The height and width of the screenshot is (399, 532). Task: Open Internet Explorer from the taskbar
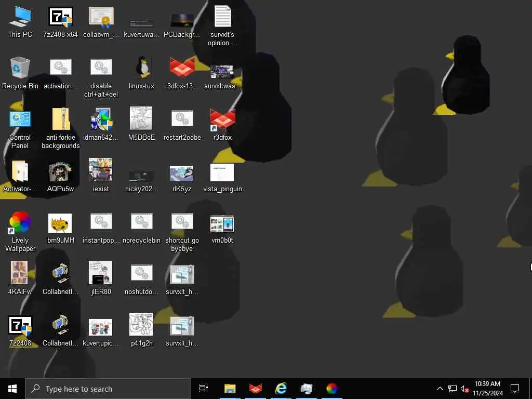coord(281,389)
